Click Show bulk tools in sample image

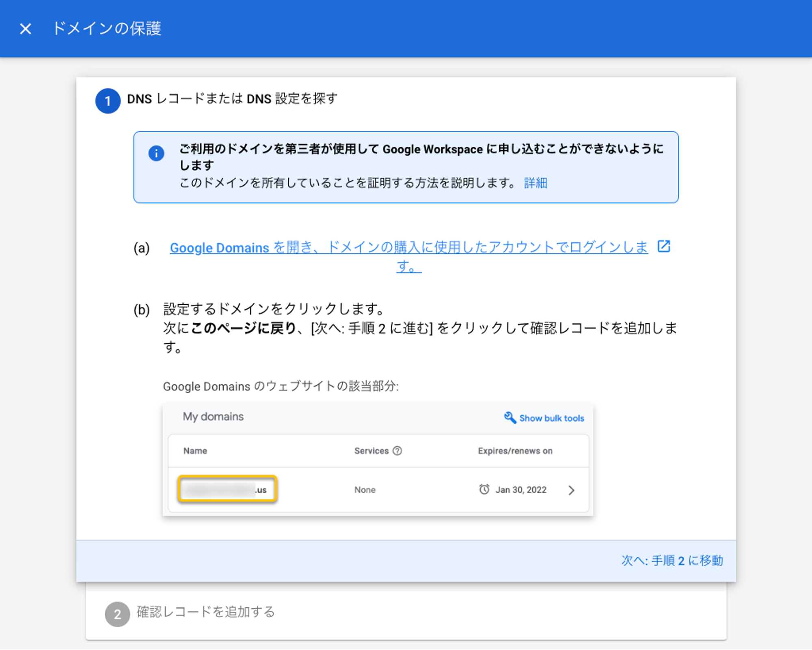551,418
